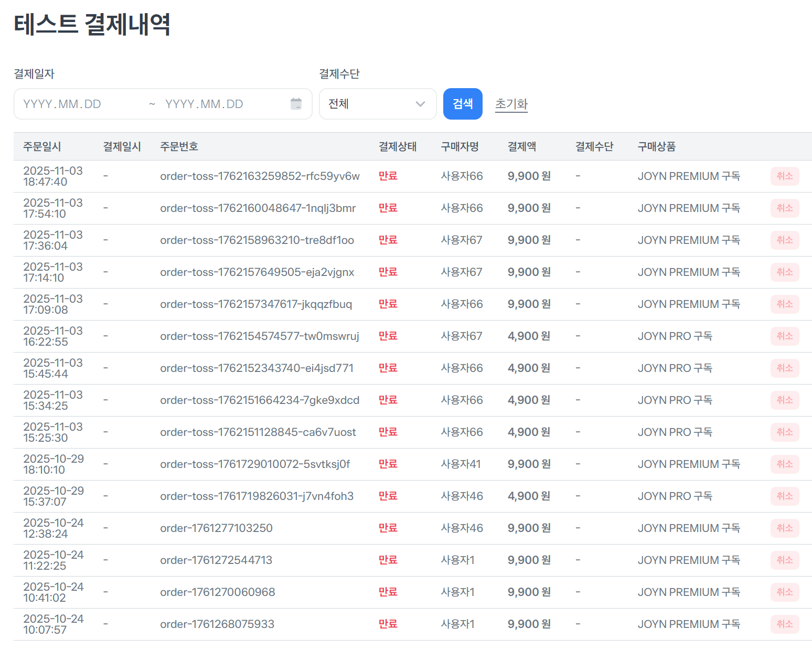Click the 결제일시 column header
This screenshot has width=812, height=650.
pos(122,147)
